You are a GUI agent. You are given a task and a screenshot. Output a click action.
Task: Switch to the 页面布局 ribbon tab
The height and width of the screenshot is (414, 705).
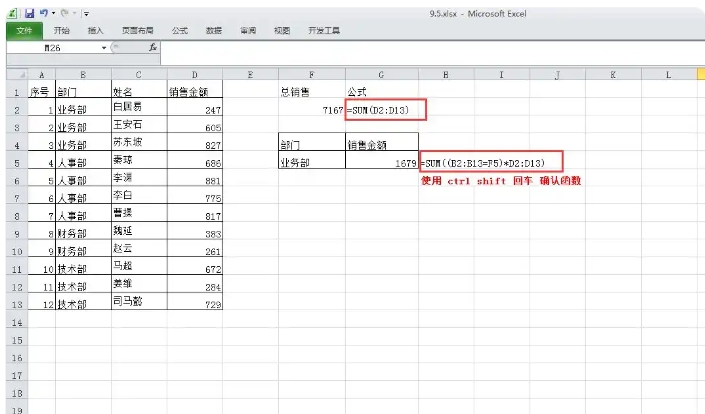click(x=138, y=31)
